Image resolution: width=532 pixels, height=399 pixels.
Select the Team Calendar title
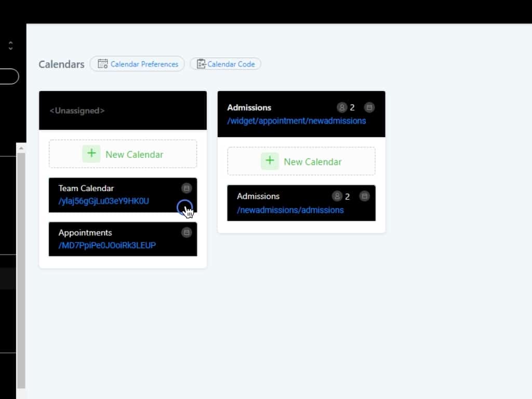tap(86, 188)
